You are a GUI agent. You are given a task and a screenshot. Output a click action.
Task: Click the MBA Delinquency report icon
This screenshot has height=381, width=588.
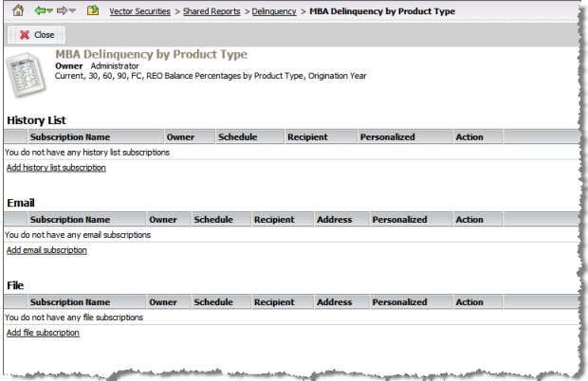27,73
